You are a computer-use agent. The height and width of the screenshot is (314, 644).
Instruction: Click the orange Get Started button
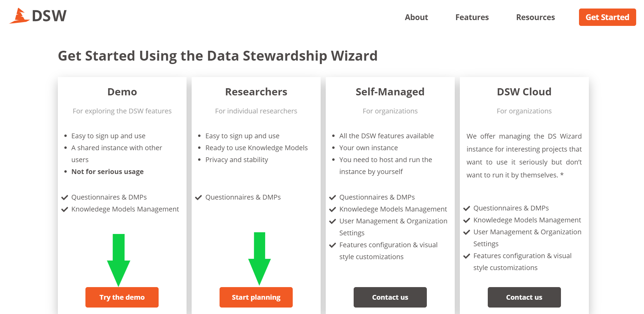click(607, 17)
